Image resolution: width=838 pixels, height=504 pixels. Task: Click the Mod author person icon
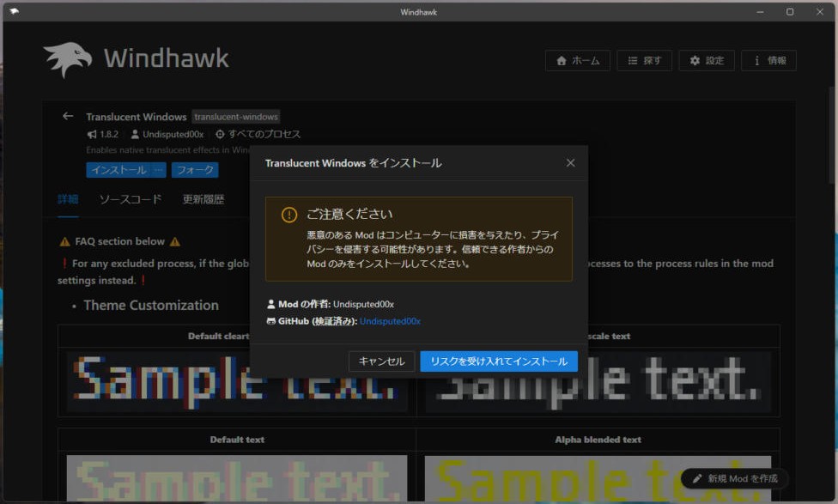(x=271, y=304)
